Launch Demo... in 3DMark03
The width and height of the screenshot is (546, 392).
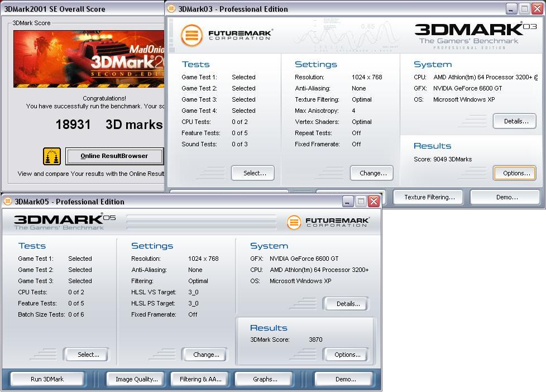pos(505,197)
